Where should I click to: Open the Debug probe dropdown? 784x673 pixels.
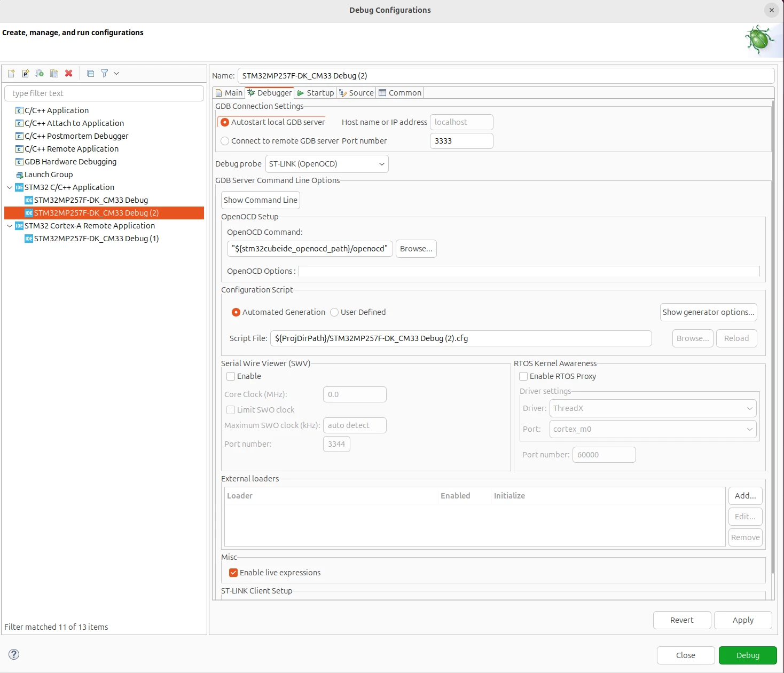[327, 164]
